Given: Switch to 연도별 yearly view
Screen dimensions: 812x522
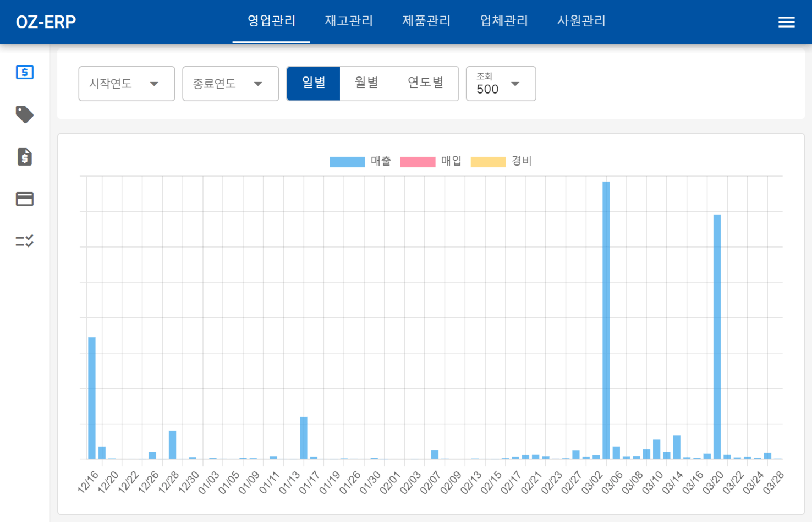Looking at the screenshot, I should pyautogui.click(x=425, y=83).
